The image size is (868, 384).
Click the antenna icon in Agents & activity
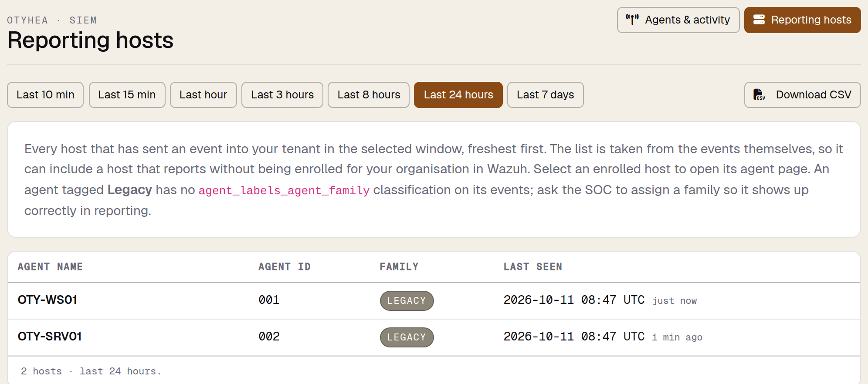tap(632, 20)
